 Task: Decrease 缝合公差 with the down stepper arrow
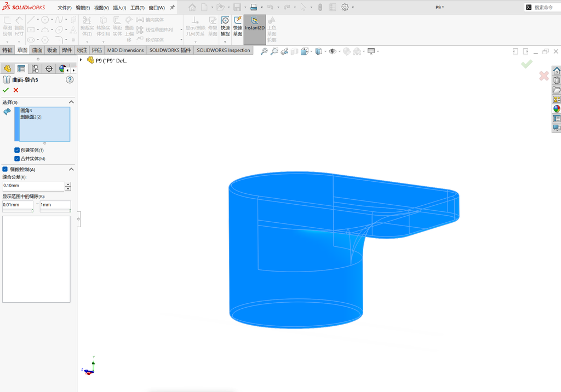68,188
